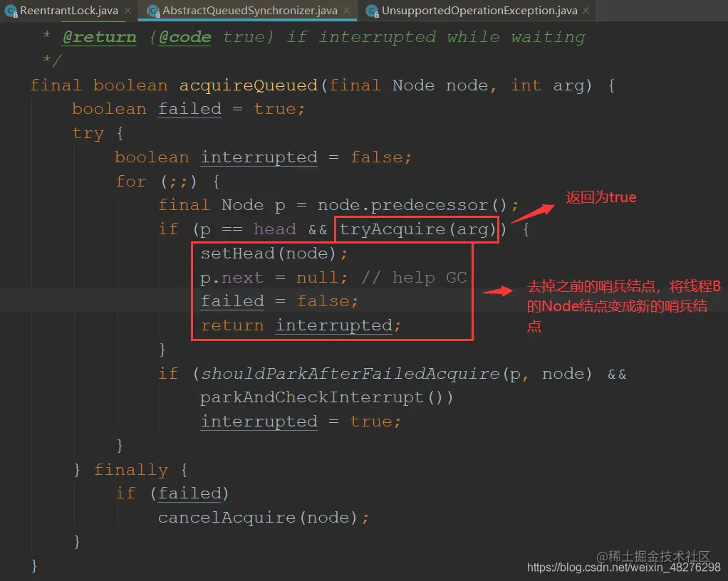Click the p.next = null line

coord(274,278)
